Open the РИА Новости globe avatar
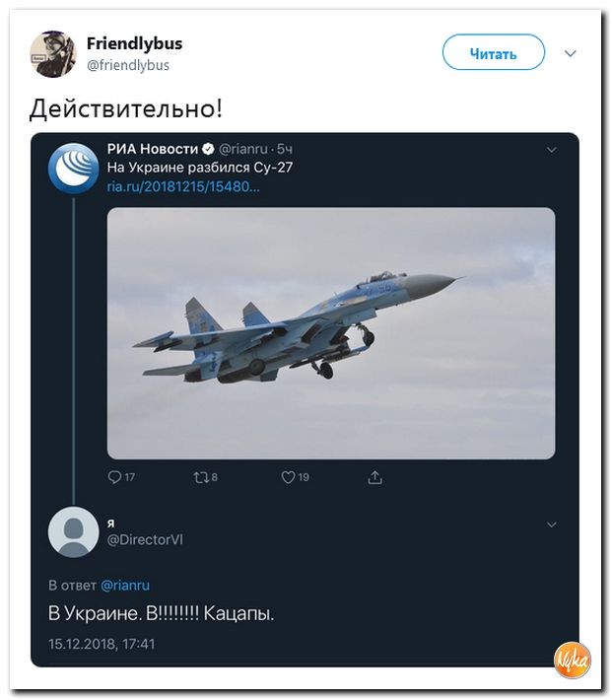 click(x=73, y=169)
